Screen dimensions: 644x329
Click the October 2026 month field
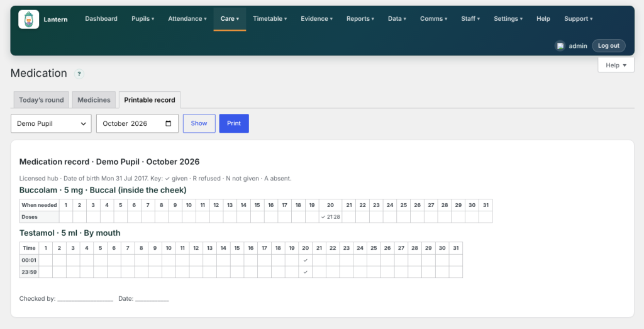click(137, 123)
